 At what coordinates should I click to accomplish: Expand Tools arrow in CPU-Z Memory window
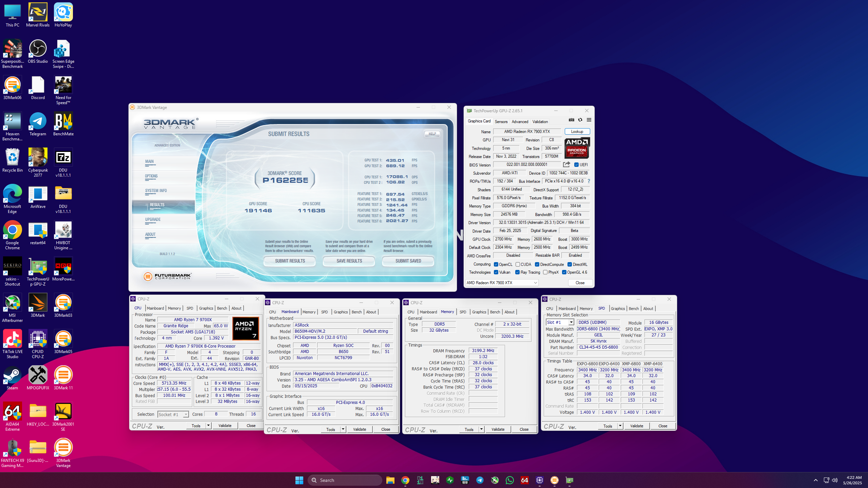481,429
